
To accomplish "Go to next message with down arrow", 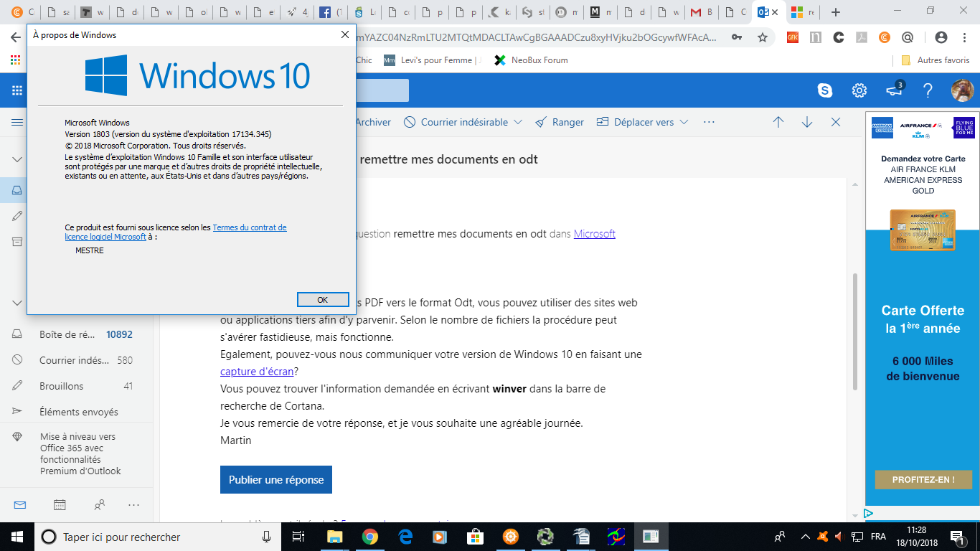I will click(807, 123).
